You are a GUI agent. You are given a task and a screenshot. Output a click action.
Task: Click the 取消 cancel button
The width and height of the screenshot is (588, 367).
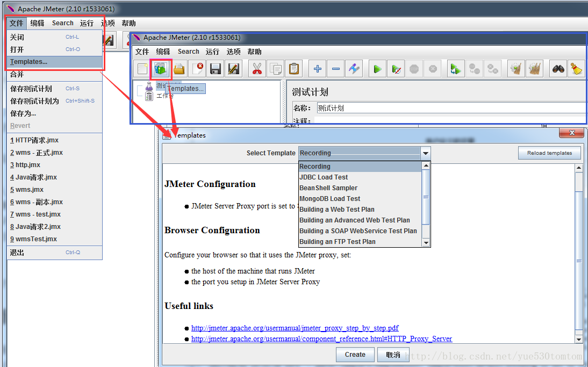coord(393,355)
